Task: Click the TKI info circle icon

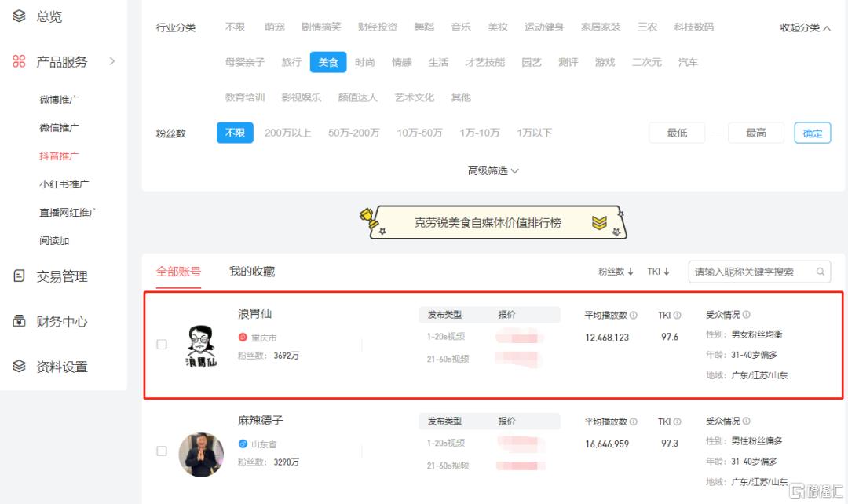Action: pos(677,313)
